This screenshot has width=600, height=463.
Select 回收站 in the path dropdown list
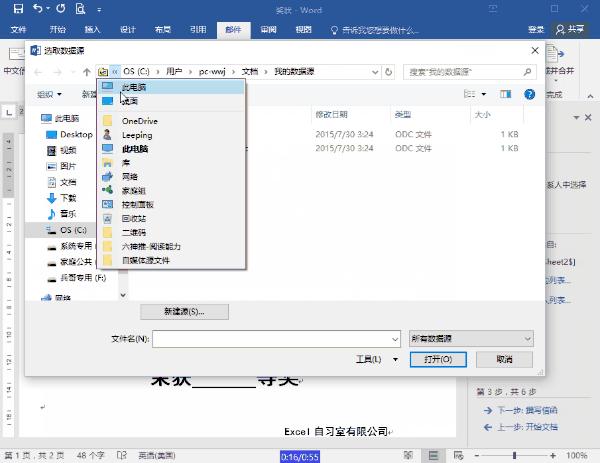(171, 218)
